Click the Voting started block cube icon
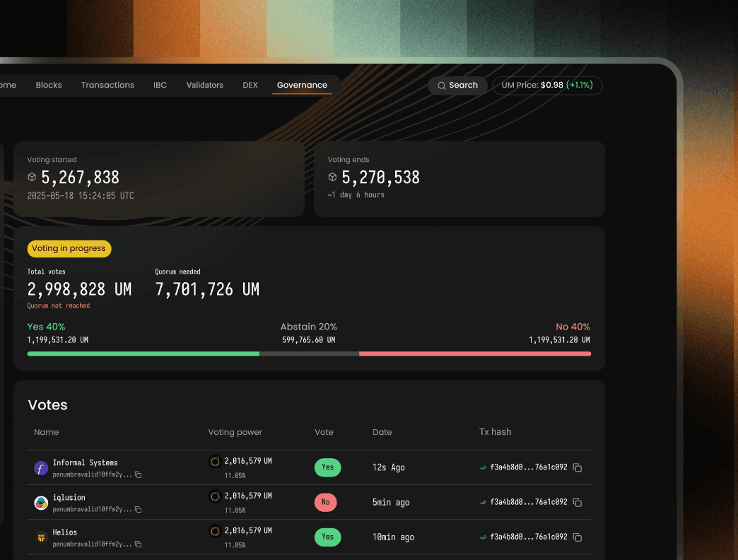The width and height of the screenshot is (738, 560). pyautogui.click(x=32, y=177)
